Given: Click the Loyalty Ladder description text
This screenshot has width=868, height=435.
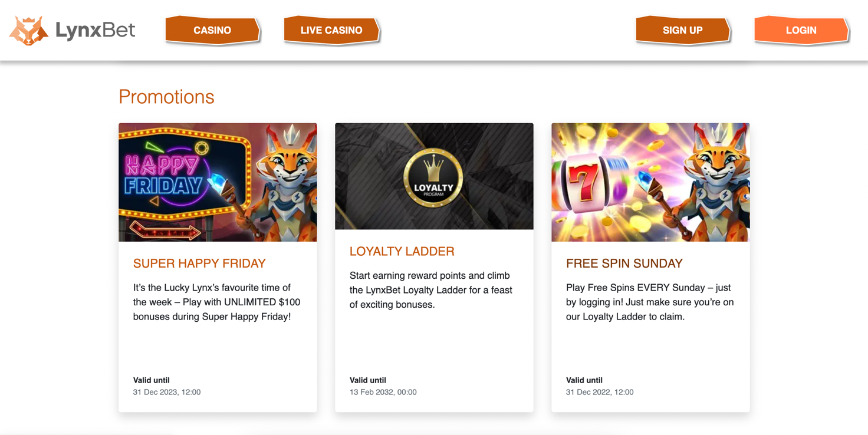Looking at the screenshot, I should [x=431, y=290].
